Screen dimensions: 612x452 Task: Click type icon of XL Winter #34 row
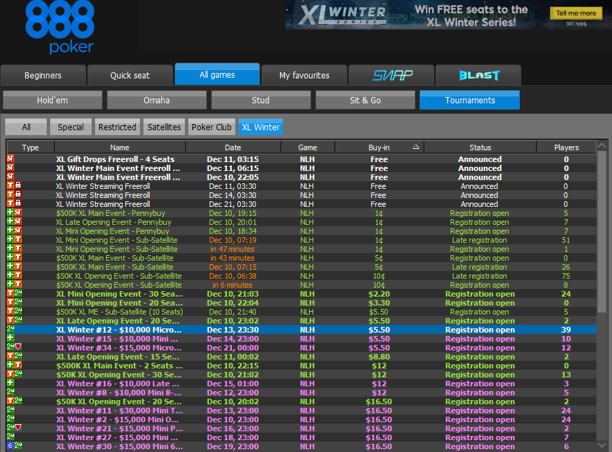(x=14, y=347)
